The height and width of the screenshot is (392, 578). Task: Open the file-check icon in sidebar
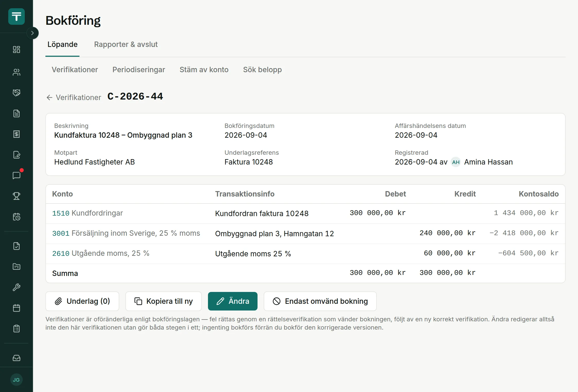click(17, 246)
